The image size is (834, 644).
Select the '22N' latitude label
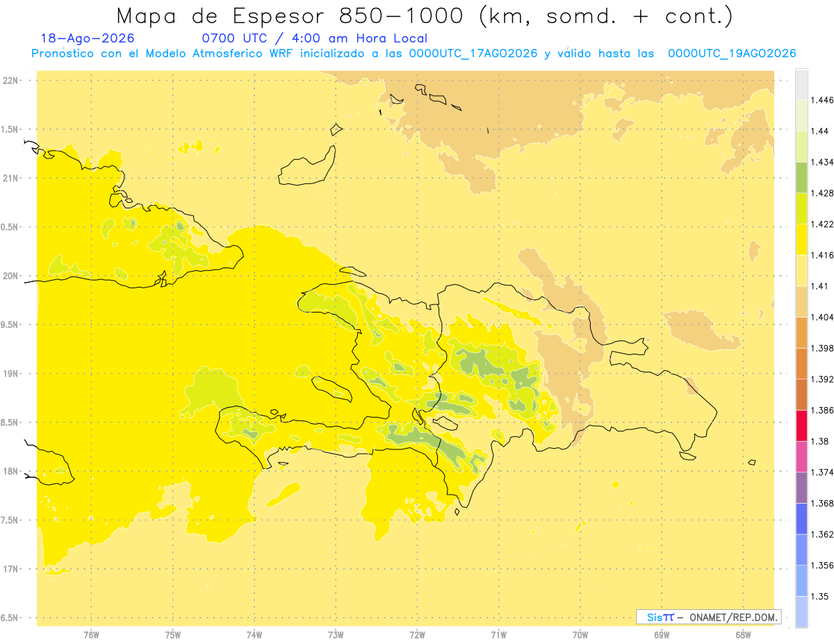[x=12, y=81]
